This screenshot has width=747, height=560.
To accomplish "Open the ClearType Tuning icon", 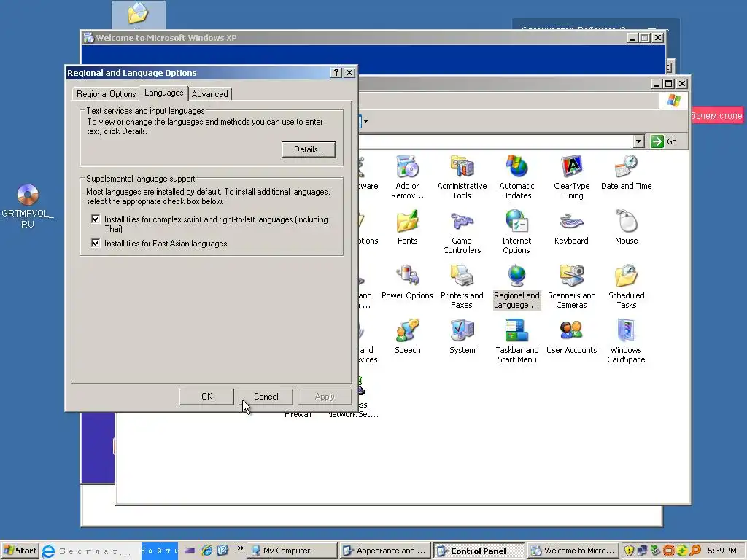I will [571, 176].
